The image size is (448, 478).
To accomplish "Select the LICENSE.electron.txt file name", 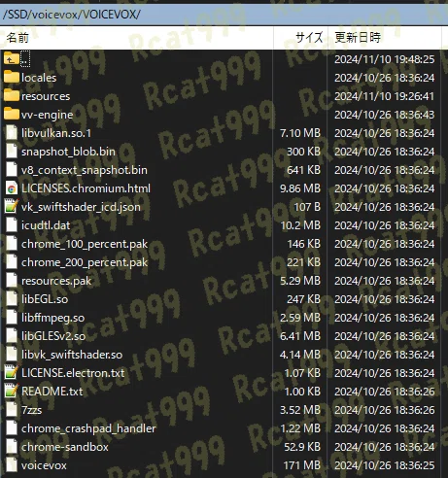I will click(73, 373).
